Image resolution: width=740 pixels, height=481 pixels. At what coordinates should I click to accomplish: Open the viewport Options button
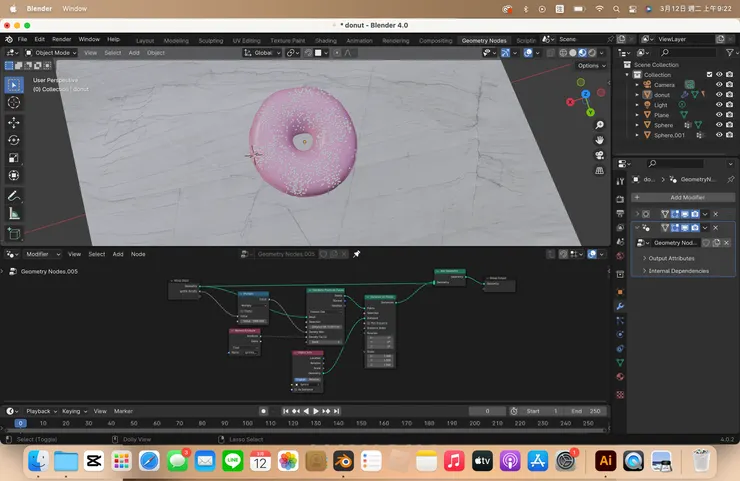[x=589, y=65]
